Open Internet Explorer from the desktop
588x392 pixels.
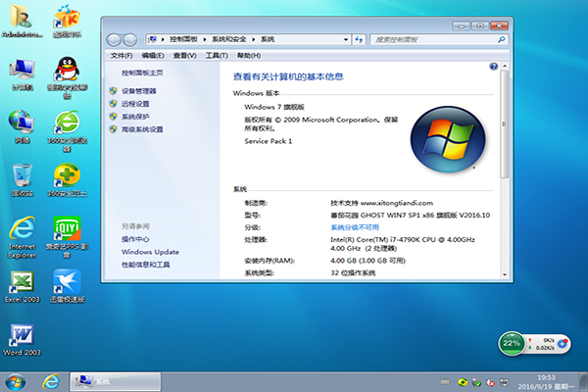point(23,237)
